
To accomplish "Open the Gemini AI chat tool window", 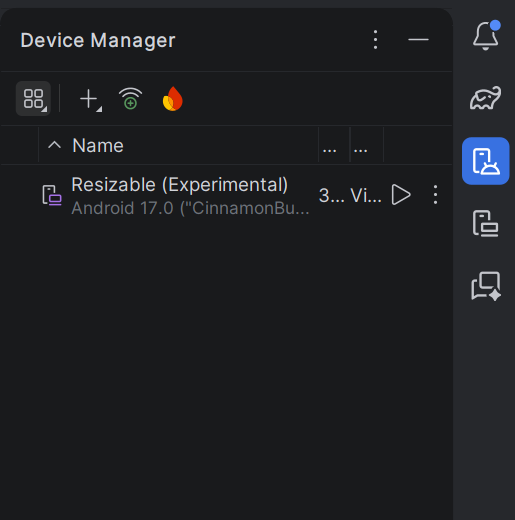I will [x=486, y=286].
